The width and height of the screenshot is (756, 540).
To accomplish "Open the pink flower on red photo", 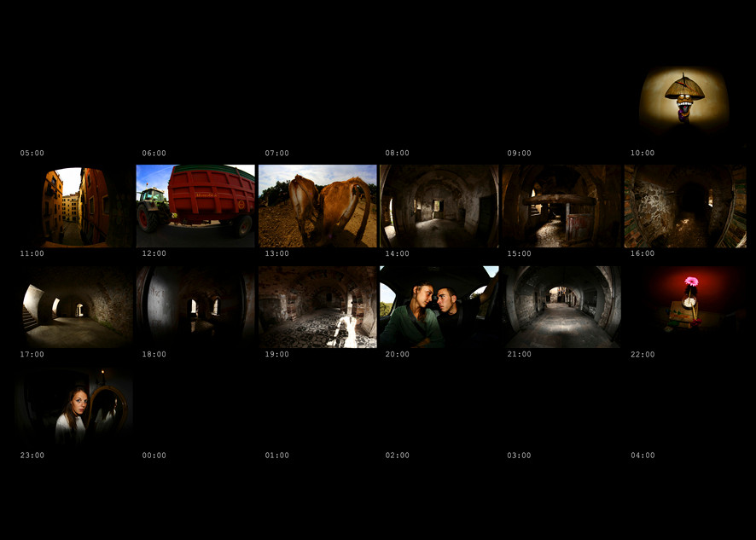I will 685,307.
